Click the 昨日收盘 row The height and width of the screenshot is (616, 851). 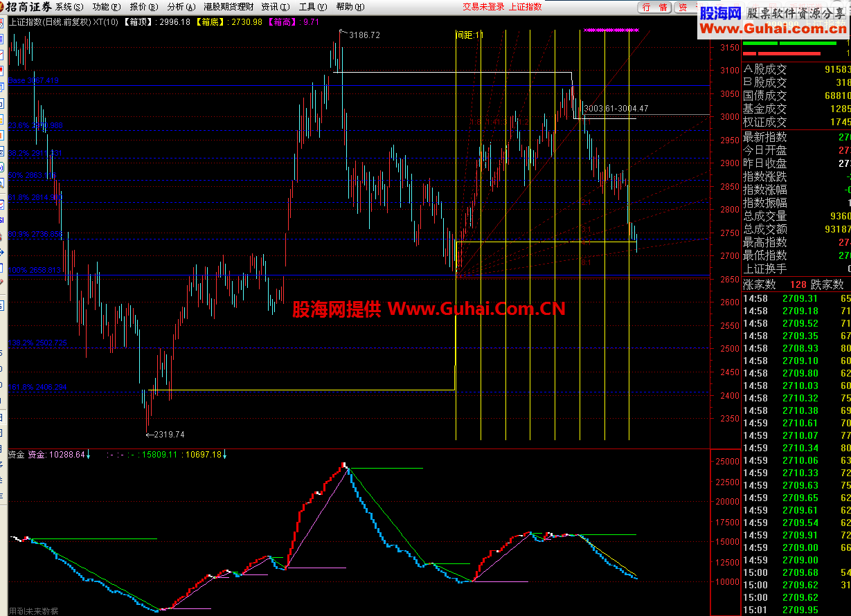[x=796, y=163]
